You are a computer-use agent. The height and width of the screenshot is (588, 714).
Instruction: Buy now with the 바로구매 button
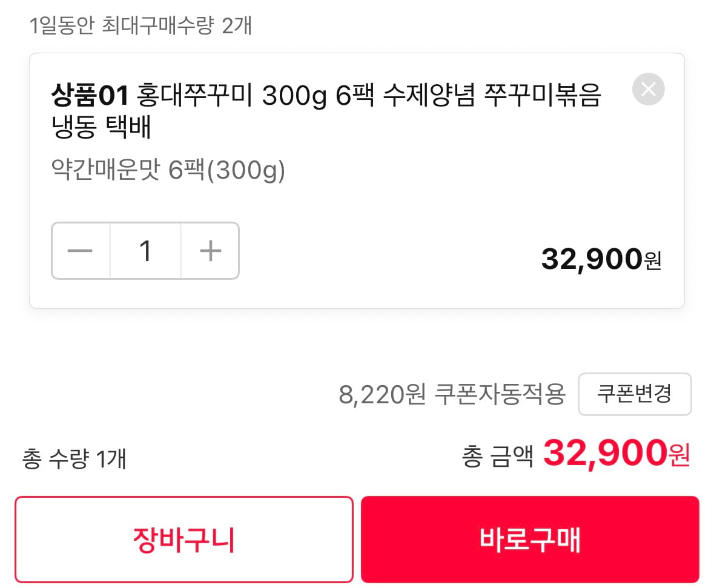point(530,540)
